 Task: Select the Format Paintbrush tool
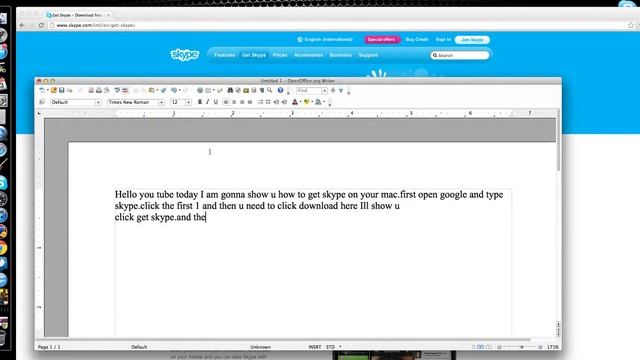pyautogui.click(x=163, y=90)
